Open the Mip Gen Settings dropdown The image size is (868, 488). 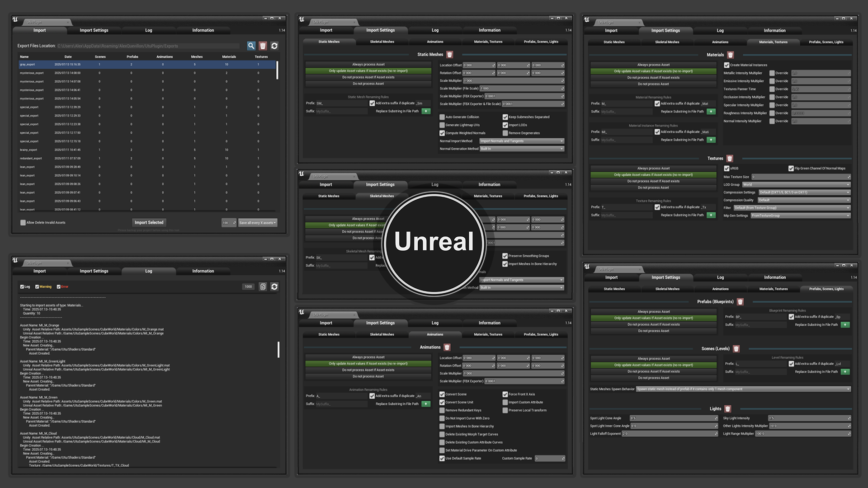(801, 216)
